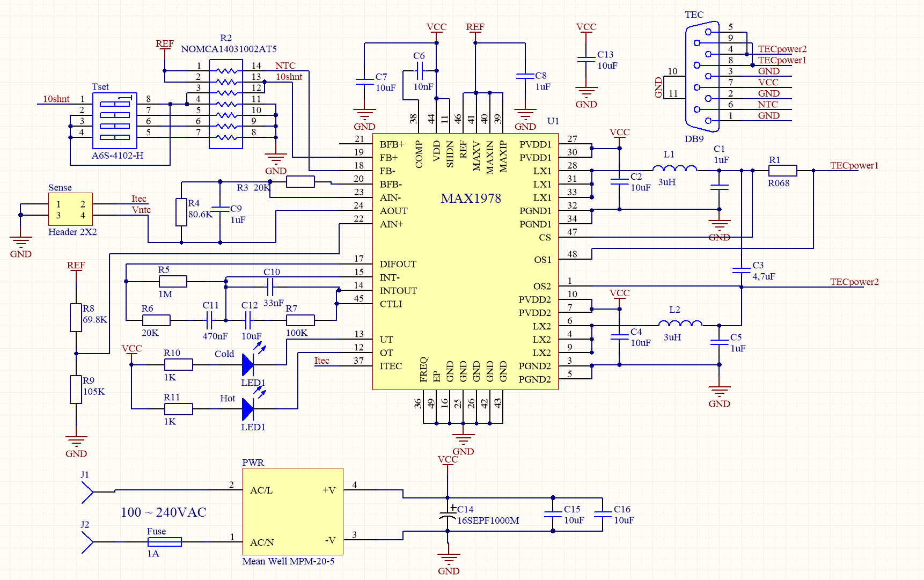This screenshot has height=580, width=924.
Task: Click the Itec net label near Sense header
Action: coord(139,199)
